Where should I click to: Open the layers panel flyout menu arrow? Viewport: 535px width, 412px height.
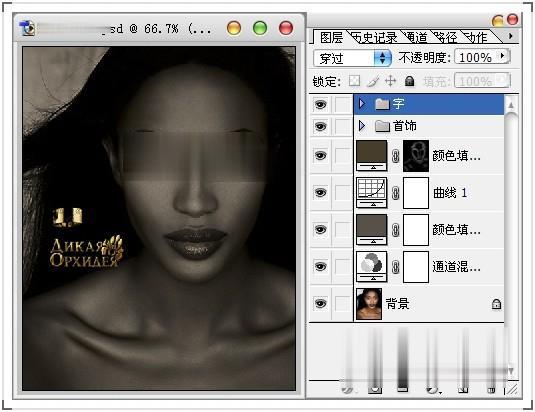(510, 36)
